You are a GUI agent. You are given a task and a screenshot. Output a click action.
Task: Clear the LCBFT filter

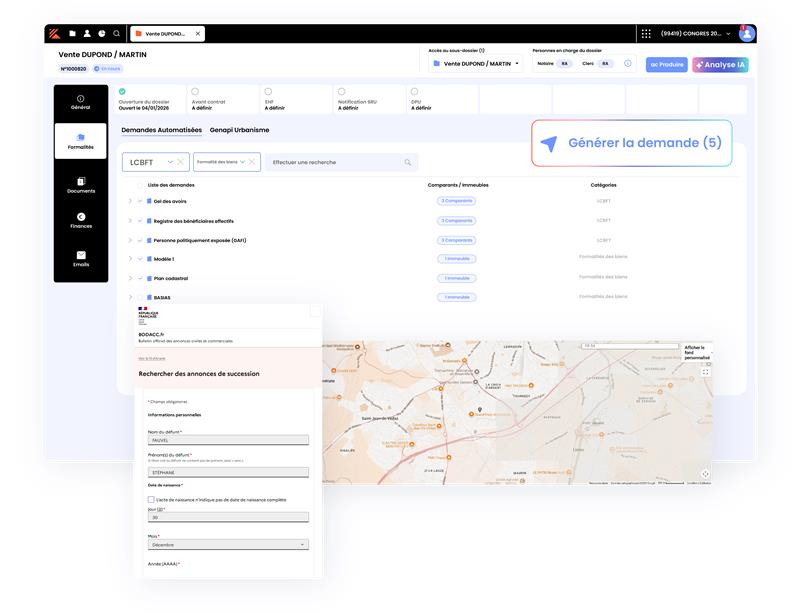[x=180, y=162]
